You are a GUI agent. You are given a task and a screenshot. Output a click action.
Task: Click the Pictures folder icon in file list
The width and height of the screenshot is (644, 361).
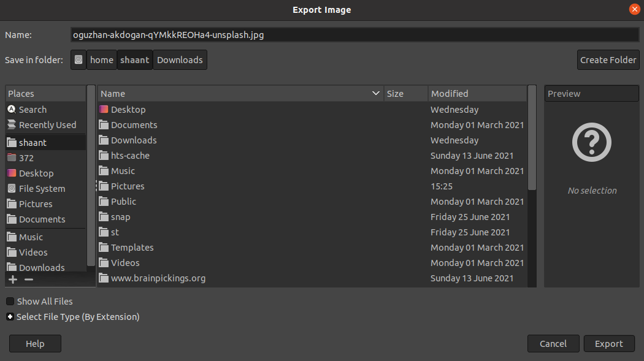click(103, 186)
